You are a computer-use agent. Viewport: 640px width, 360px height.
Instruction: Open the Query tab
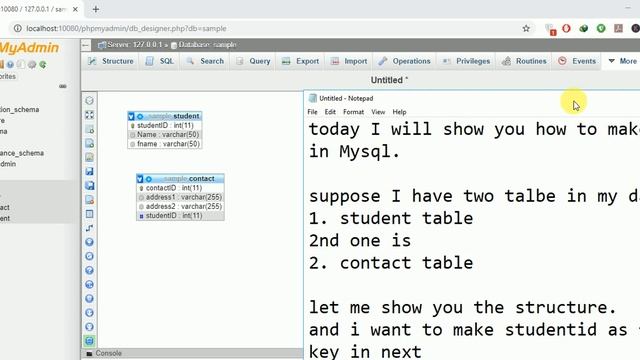pyautogui.click(x=253, y=61)
